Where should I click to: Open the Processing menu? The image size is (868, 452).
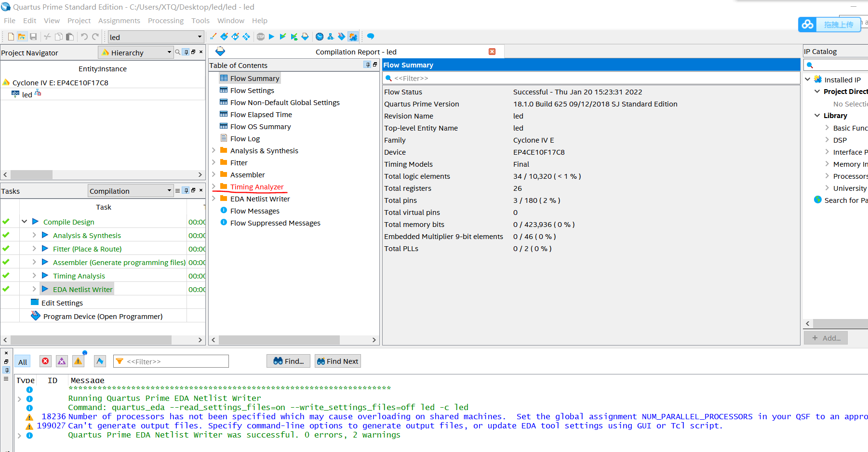click(166, 21)
